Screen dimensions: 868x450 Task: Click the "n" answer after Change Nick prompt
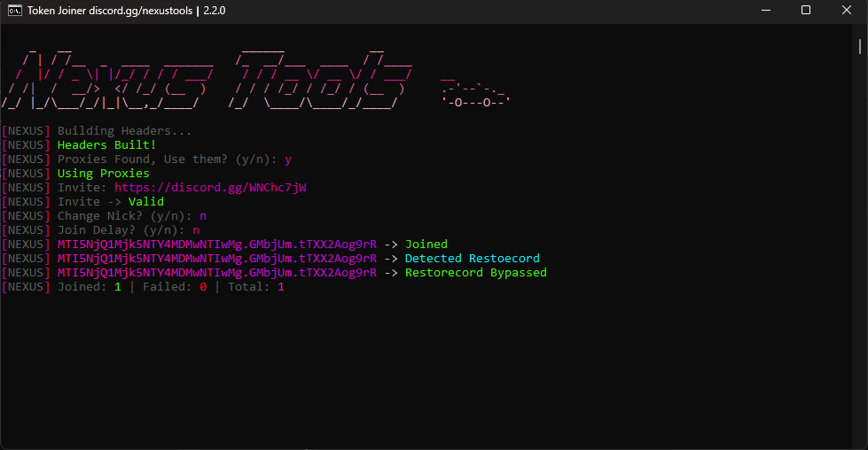pos(203,216)
